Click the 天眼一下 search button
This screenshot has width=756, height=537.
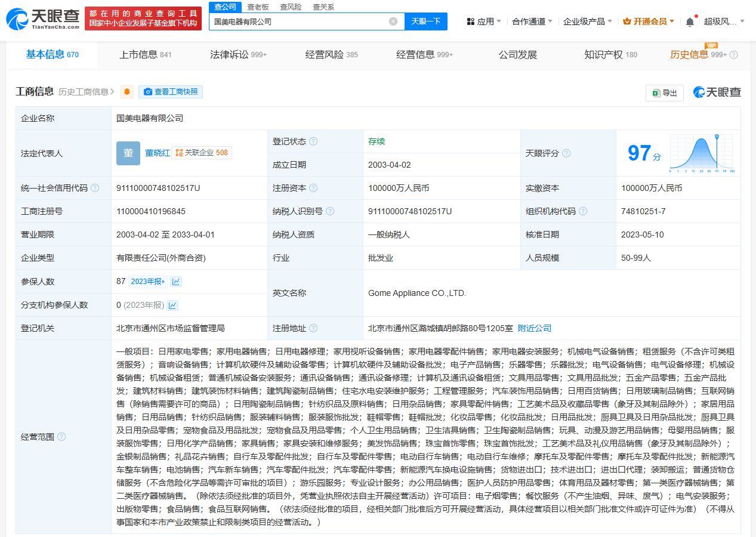pos(426,21)
